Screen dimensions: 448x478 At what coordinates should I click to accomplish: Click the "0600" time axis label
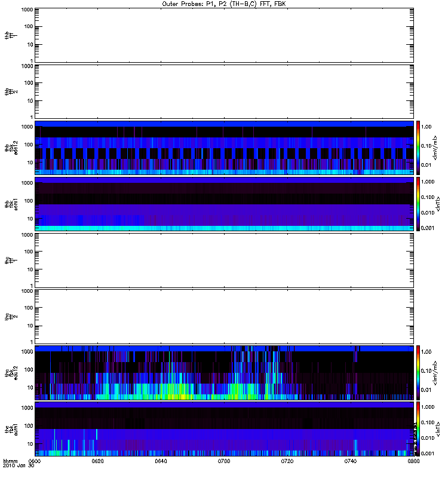(x=34, y=461)
